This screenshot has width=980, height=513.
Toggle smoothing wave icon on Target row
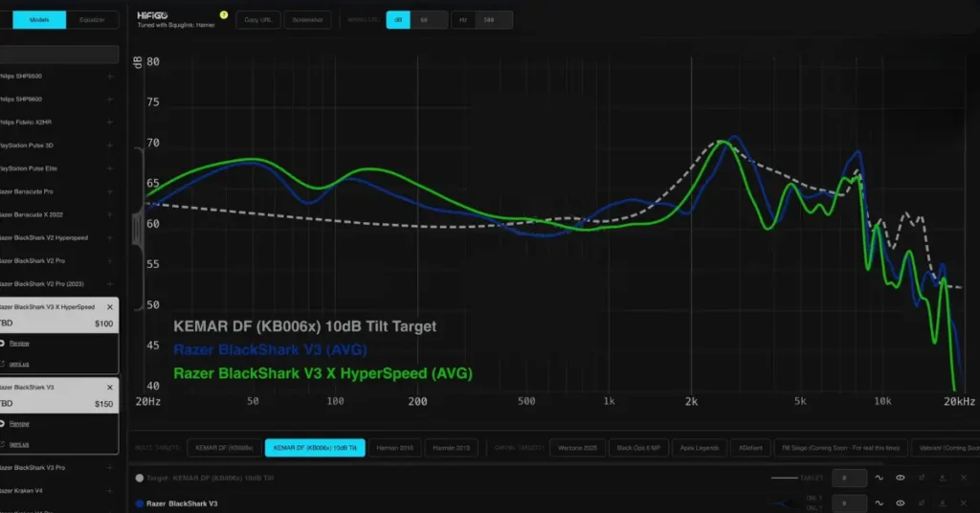tap(880, 478)
